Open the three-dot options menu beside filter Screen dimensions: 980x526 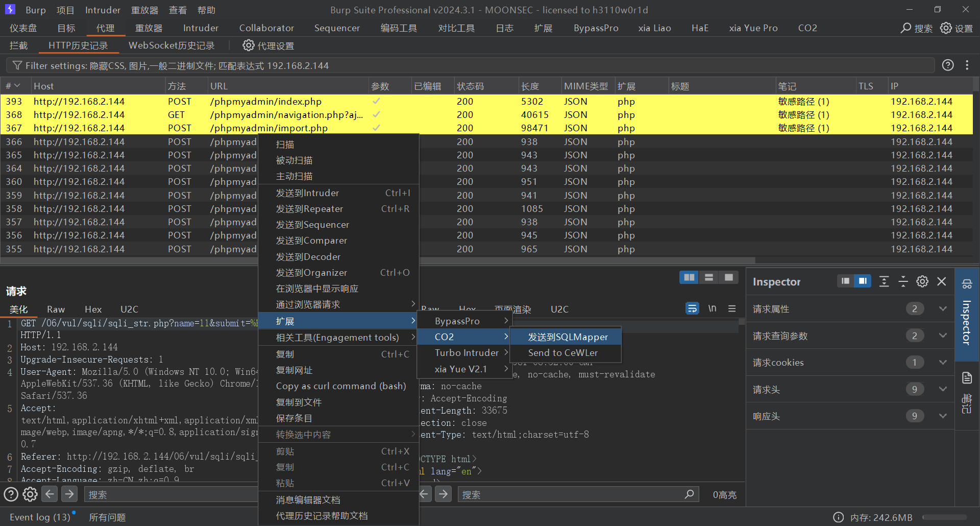(967, 65)
